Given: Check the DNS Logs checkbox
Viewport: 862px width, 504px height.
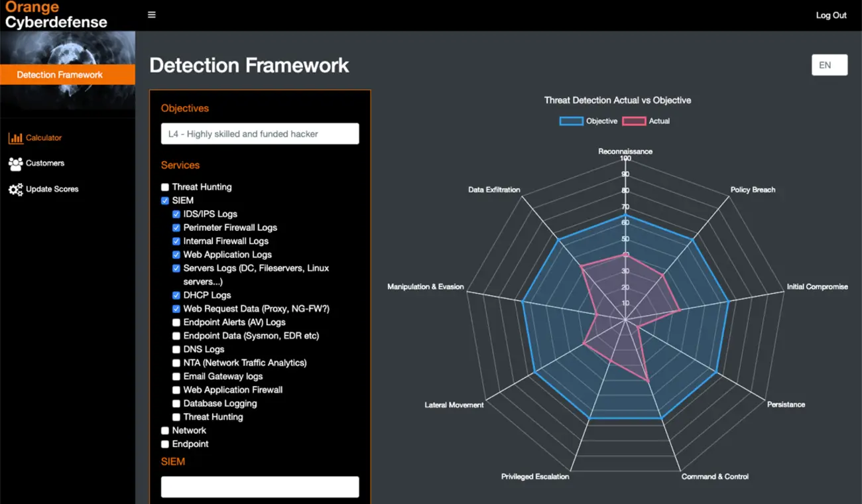Looking at the screenshot, I should pos(176,349).
